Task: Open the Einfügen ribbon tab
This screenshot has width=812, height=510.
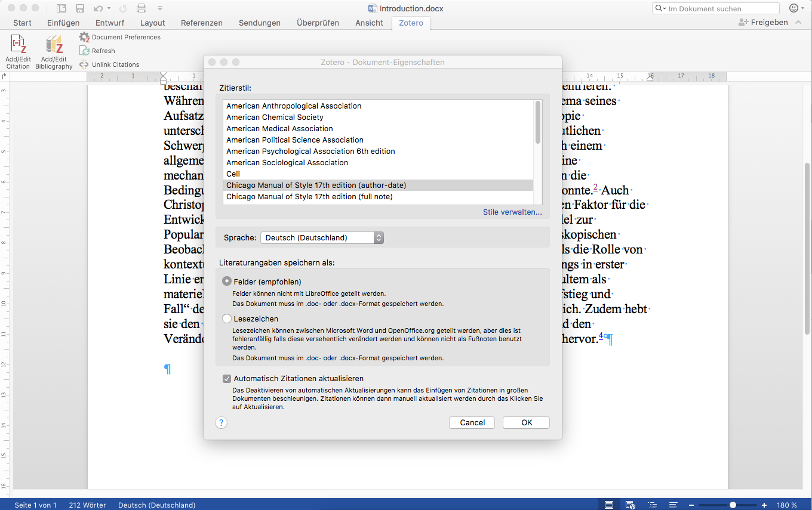Action: 63,23
